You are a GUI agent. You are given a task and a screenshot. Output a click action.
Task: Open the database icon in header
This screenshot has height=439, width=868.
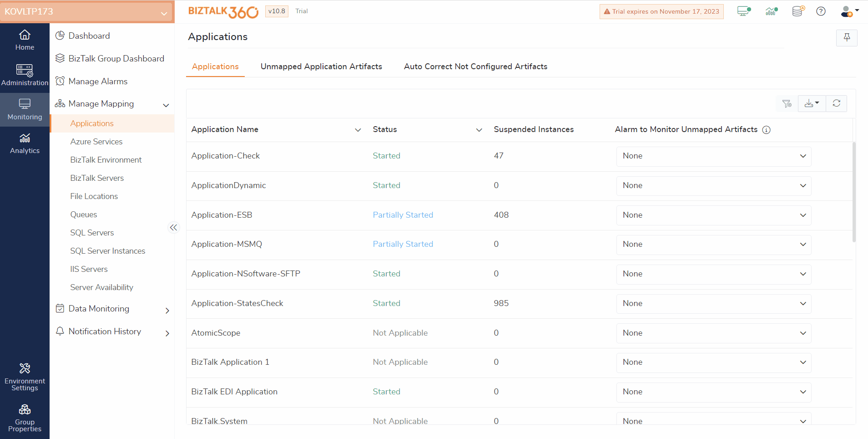pos(797,11)
